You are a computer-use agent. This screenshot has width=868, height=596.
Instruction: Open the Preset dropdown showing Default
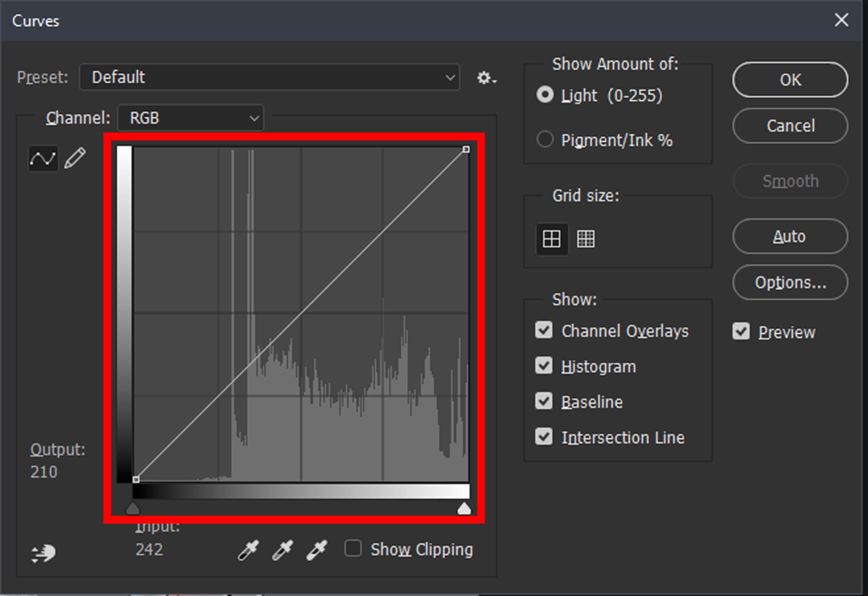(269, 77)
